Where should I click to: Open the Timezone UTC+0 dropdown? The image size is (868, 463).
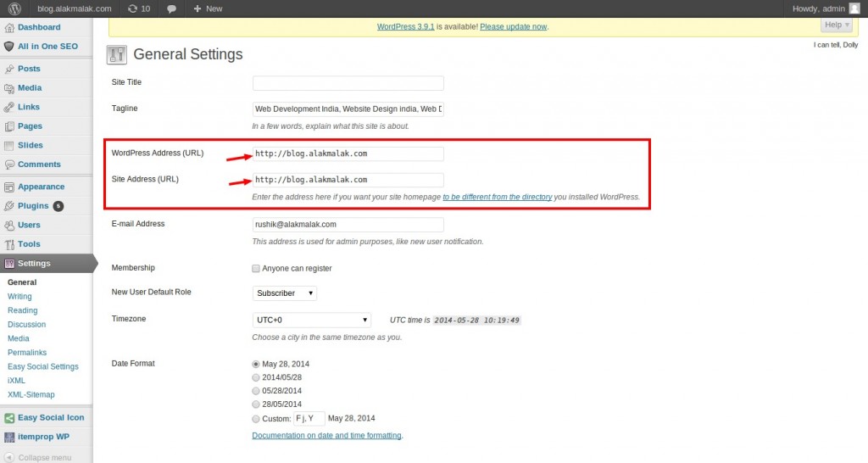[x=312, y=320]
